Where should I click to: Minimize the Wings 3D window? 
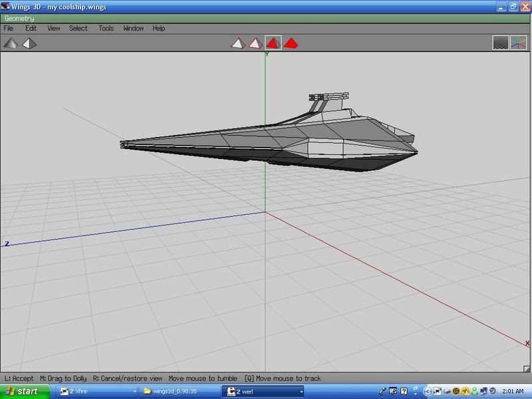pyautogui.click(x=501, y=7)
